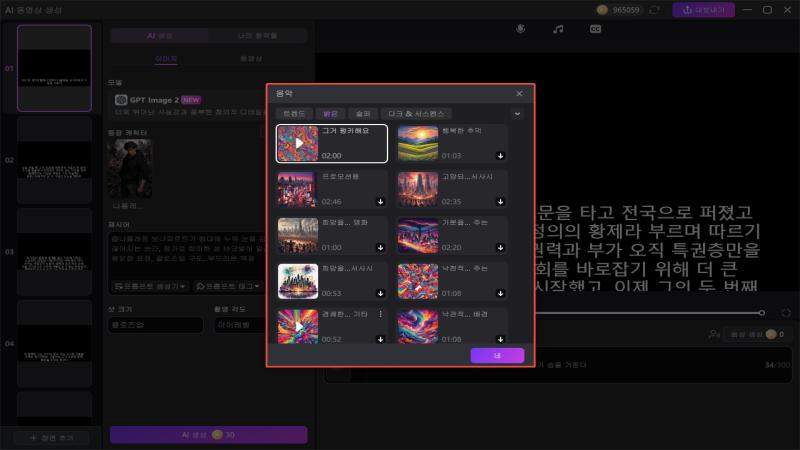Click the add scene button

52,437
